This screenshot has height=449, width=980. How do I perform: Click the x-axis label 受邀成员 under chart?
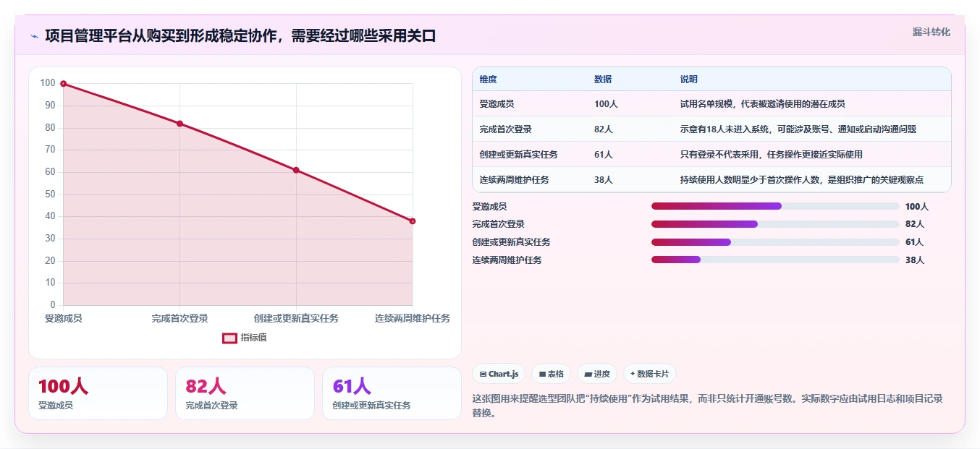pos(64,319)
